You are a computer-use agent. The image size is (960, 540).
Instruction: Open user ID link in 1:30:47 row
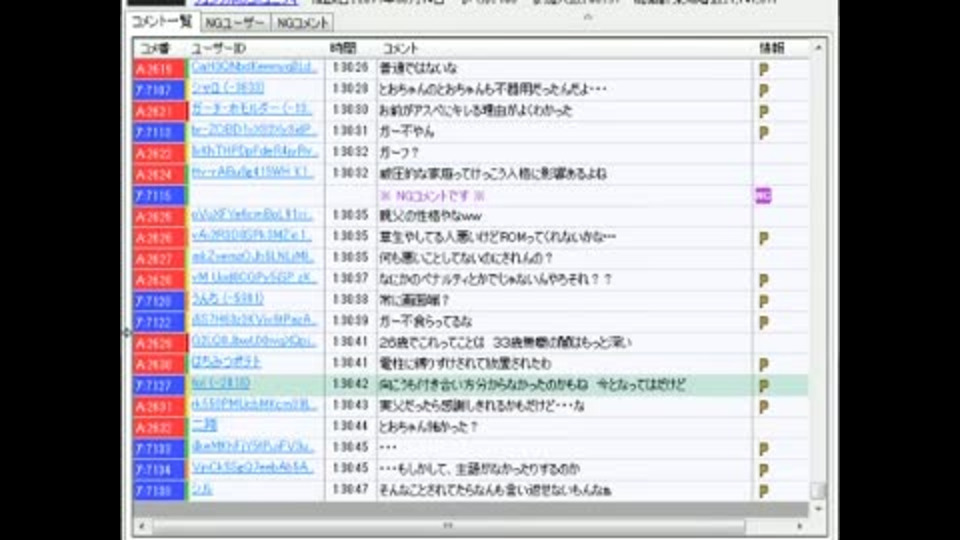click(x=202, y=489)
